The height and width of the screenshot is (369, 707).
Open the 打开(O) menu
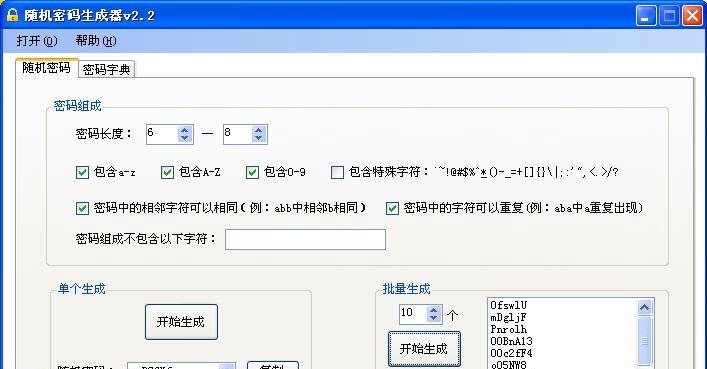tap(37, 41)
